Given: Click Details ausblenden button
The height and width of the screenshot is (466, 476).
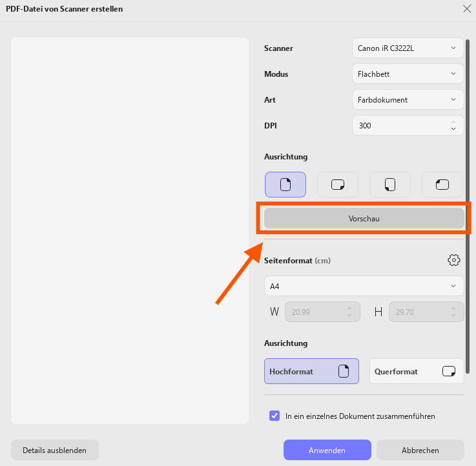Looking at the screenshot, I should [x=55, y=450].
